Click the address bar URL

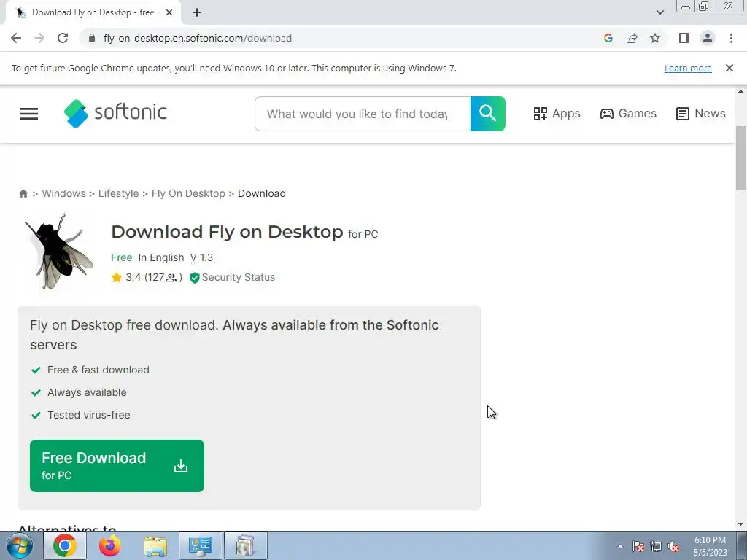197,38
